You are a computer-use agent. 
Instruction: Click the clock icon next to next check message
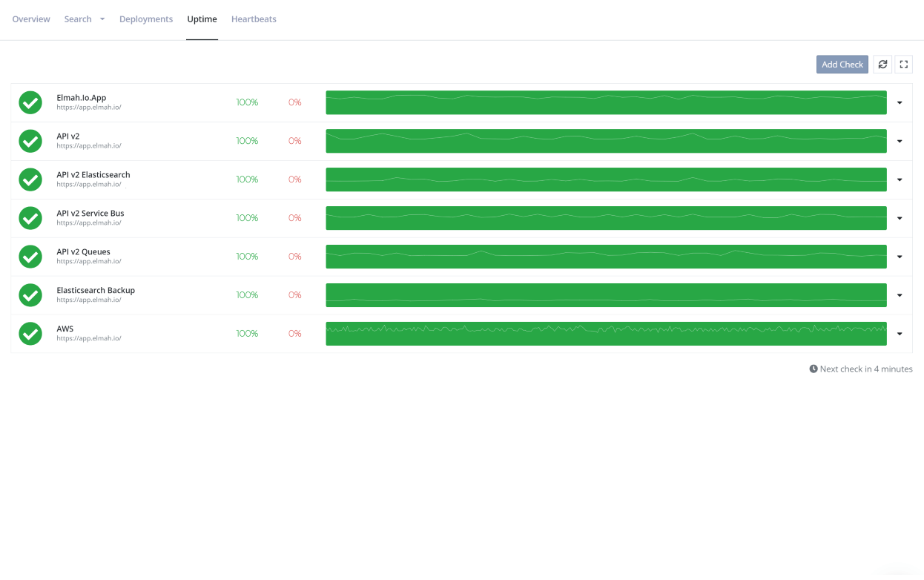[814, 369]
